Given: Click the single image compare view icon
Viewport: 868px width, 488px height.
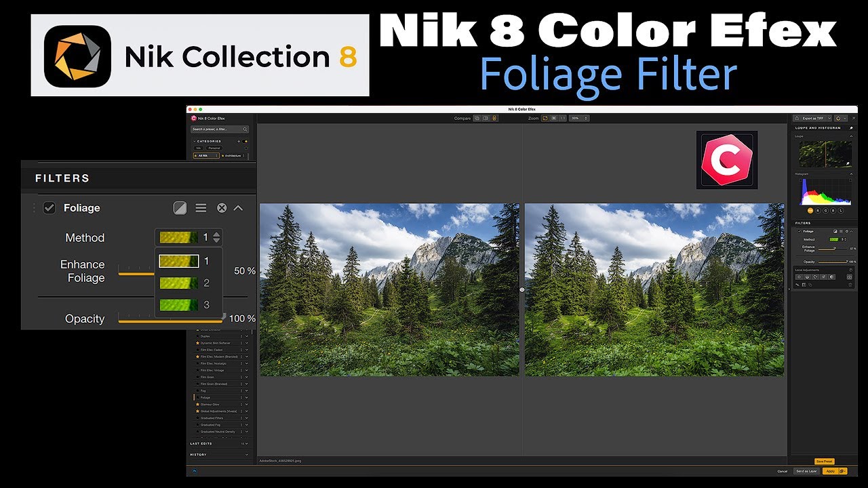Looking at the screenshot, I should tap(477, 118).
